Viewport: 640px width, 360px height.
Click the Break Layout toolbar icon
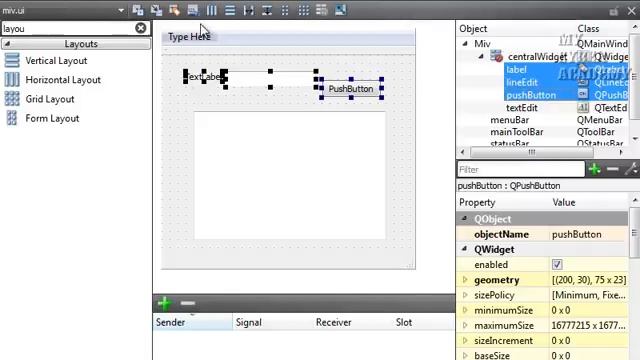(322, 10)
